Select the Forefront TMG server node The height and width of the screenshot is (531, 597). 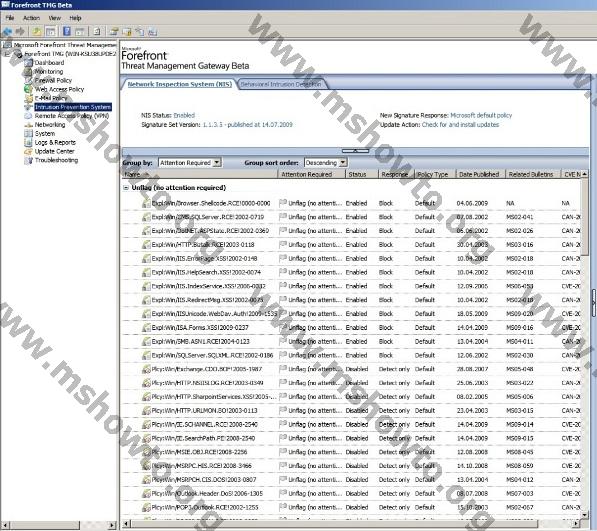(70, 54)
